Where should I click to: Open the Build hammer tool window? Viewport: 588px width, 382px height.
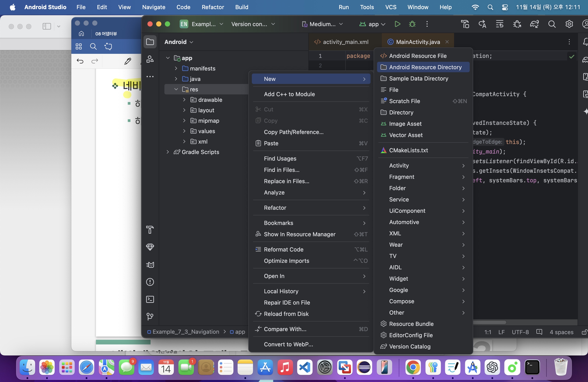pos(150,230)
